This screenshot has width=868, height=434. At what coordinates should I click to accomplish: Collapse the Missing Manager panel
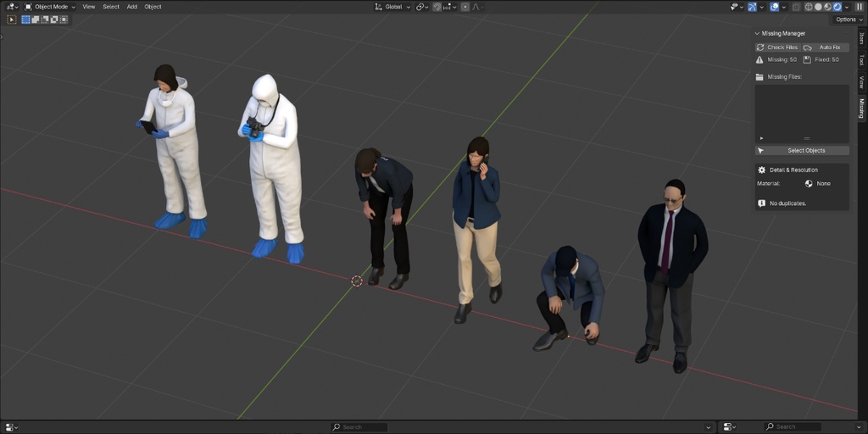pyautogui.click(x=757, y=33)
